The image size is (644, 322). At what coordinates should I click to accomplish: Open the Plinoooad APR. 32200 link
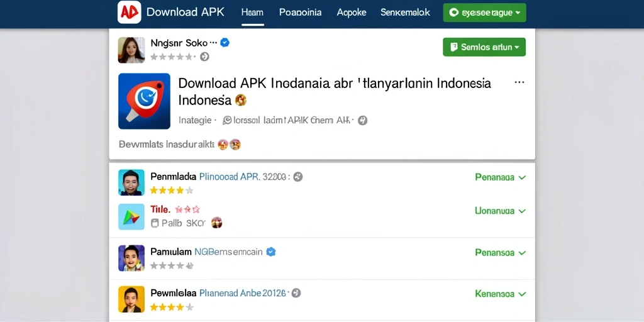(x=243, y=177)
